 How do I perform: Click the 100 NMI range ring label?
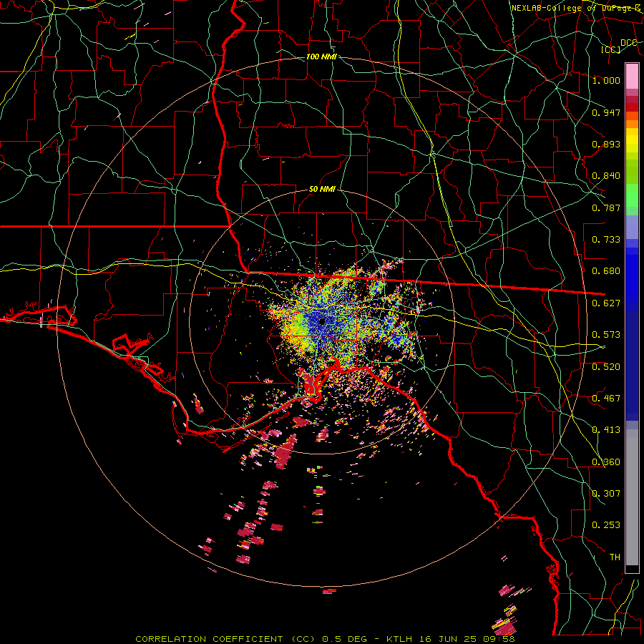pos(321,57)
